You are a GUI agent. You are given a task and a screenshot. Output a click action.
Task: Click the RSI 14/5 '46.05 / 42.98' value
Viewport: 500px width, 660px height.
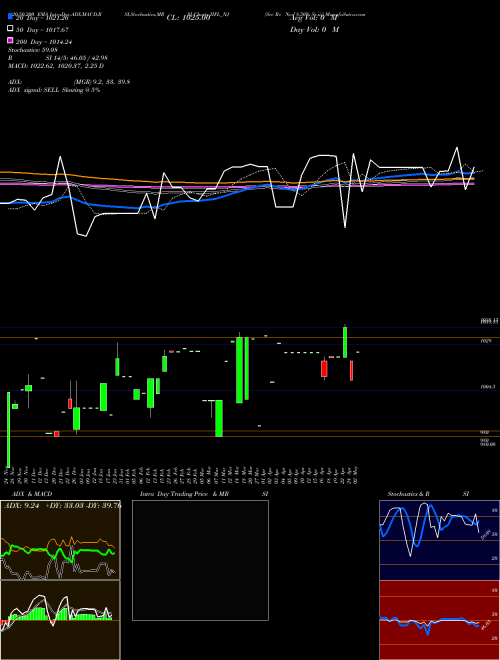click(x=87, y=58)
